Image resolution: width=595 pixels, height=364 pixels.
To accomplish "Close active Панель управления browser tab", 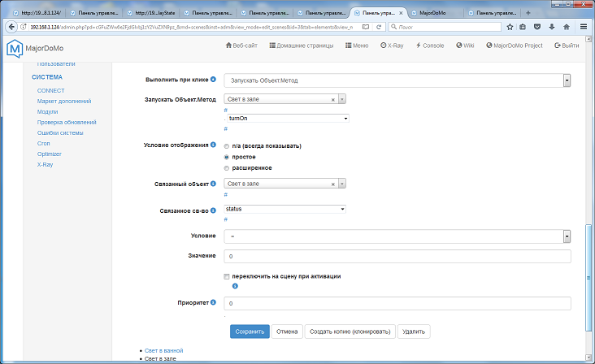I will click(x=401, y=13).
